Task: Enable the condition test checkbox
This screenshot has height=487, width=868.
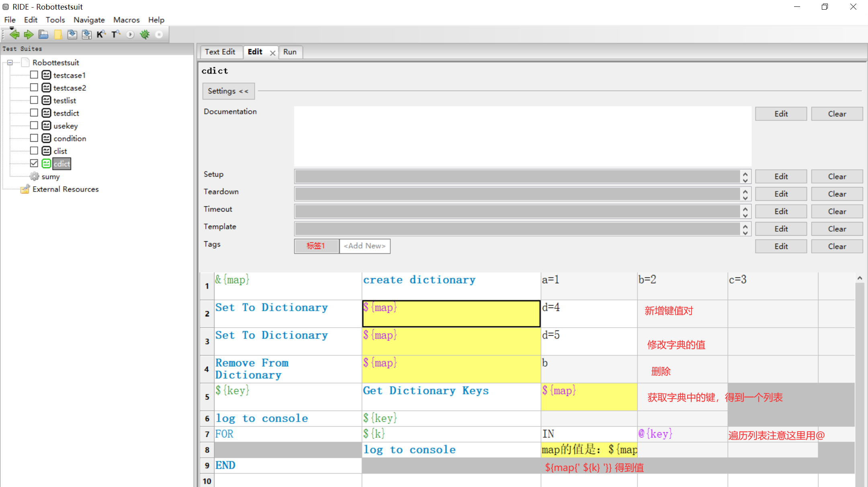Action: (x=34, y=138)
